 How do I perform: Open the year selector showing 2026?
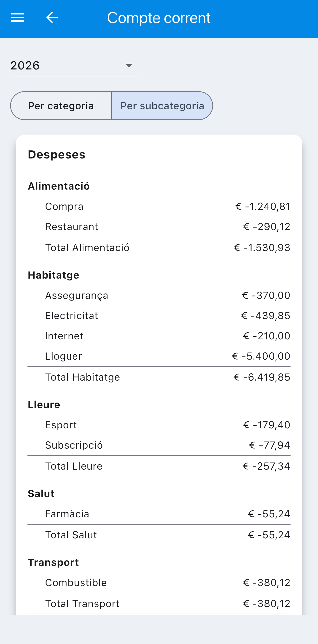coord(74,66)
